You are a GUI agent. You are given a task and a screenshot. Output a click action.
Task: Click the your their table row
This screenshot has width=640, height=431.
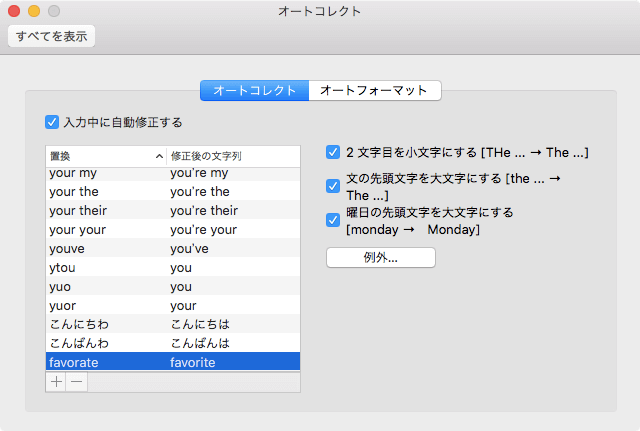click(172, 210)
